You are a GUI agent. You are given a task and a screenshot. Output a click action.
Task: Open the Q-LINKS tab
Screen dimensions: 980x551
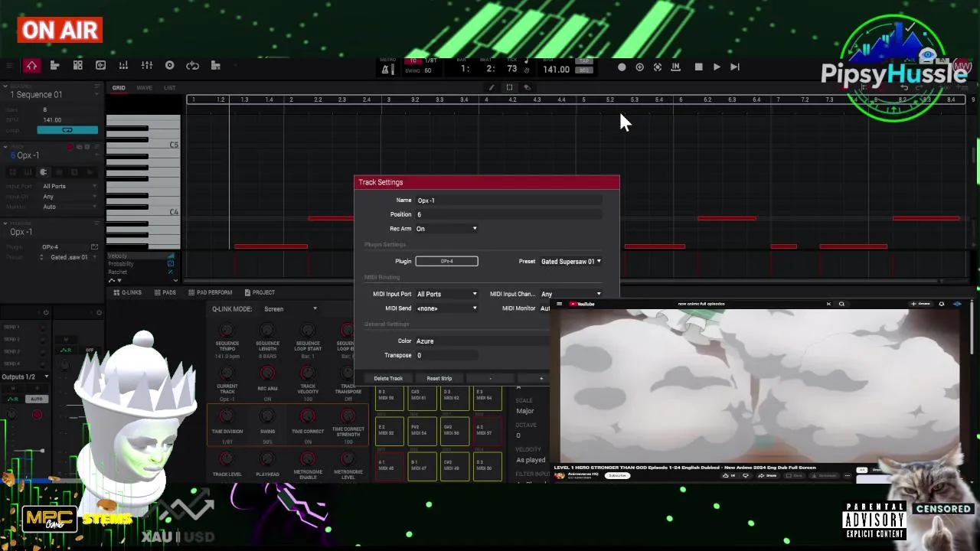pos(127,292)
